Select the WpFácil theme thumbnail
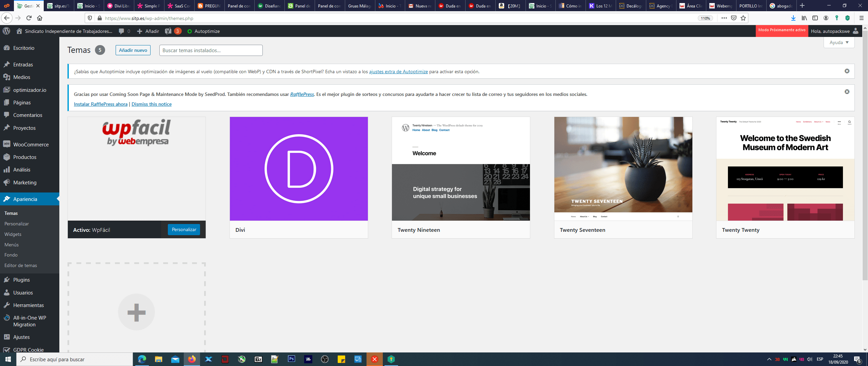Screen dimensions: 868x366 tap(137, 169)
